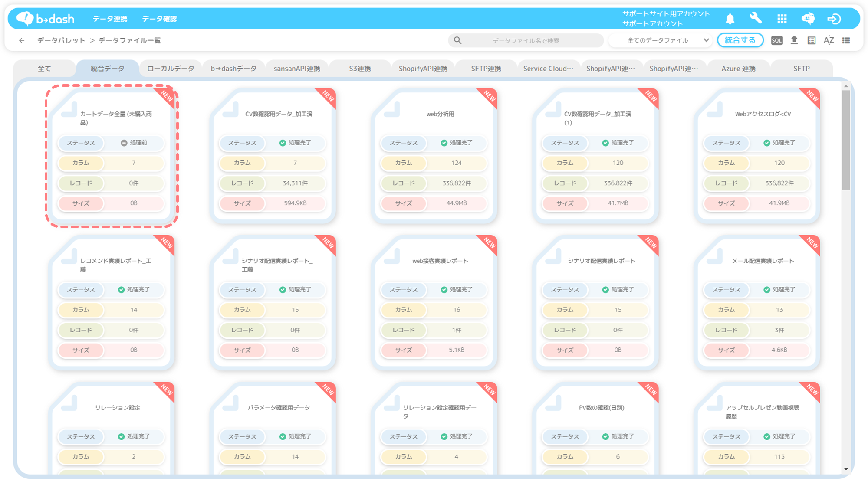
Task: Click the support chat bird icon
Action: click(808, 19)
